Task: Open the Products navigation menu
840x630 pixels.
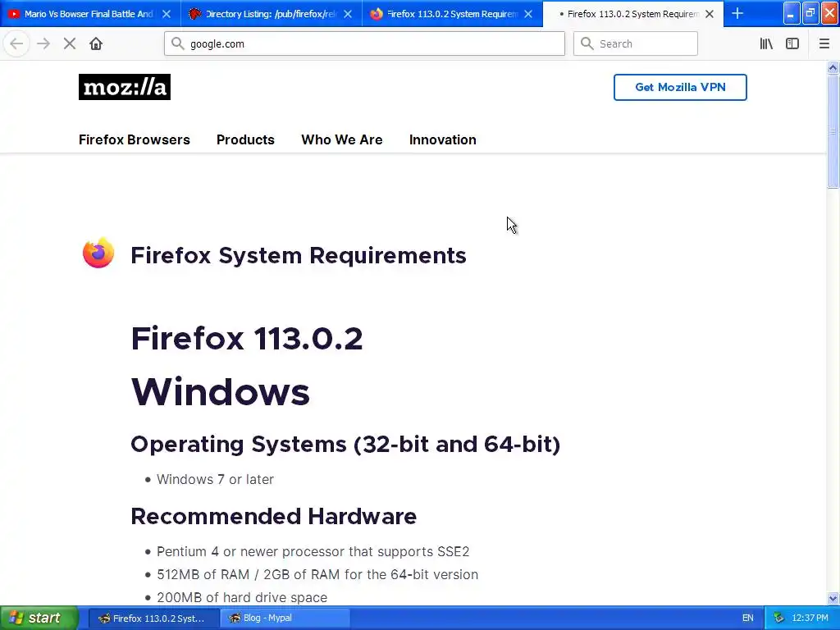Action: point(245,139)
